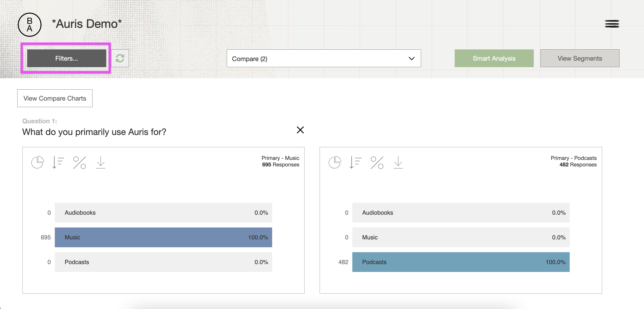
Task: Click View Compare Charts button
Action: (x=55, y=98)
